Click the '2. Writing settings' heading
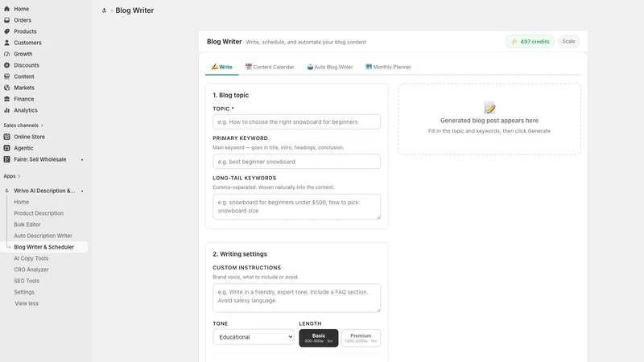 (x=240, y=254)
